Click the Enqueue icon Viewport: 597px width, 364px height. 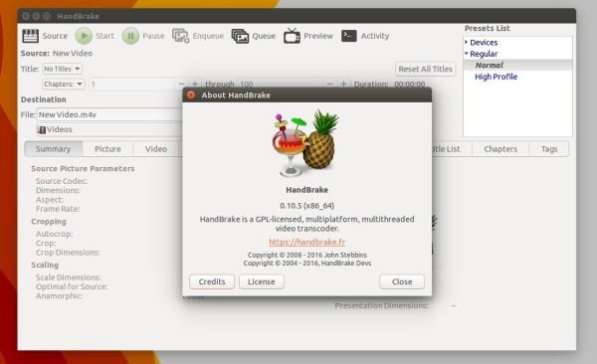(x=181, y=36)
